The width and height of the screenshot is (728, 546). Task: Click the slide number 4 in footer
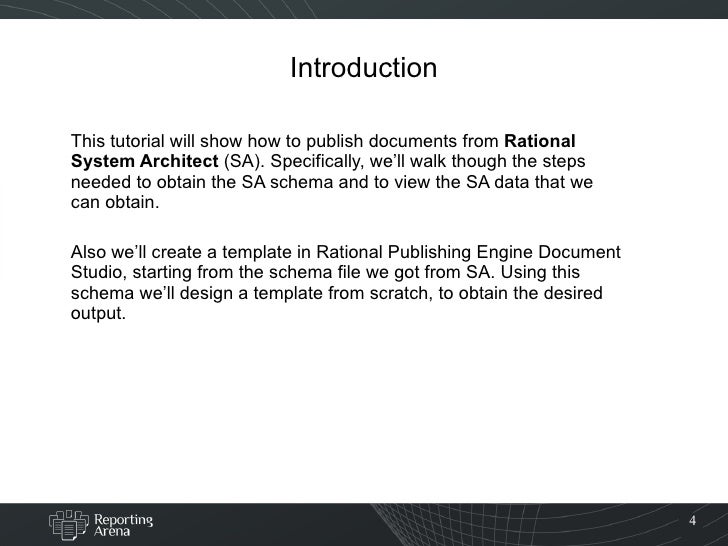point(692,520)
